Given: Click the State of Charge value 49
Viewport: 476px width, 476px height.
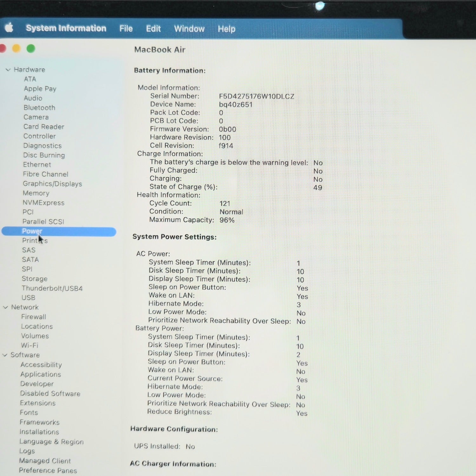Looking at the screenshot, I should [318, 188].
